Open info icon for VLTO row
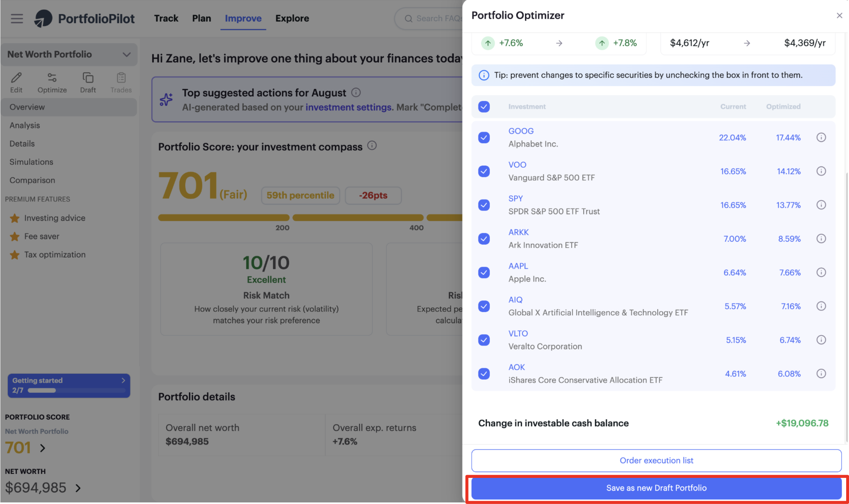The height and width of the screenshot is (504, 849). [821, 340]
